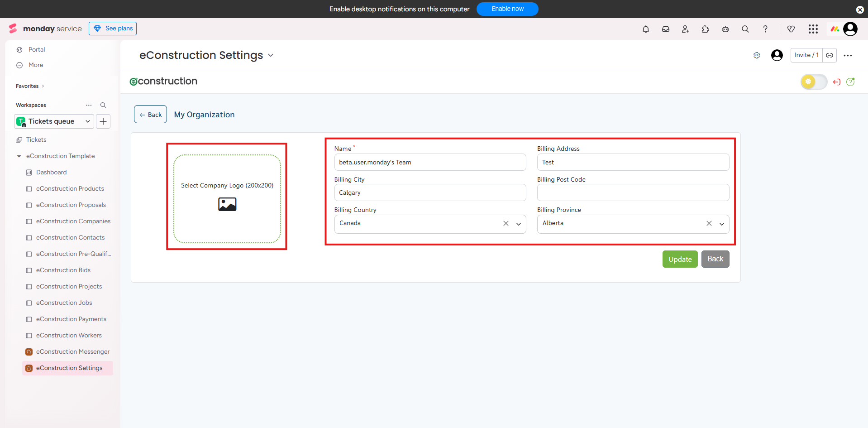The width and height of the screenshot is (868, 428).
Task: Open the Tickets queue workspace selector
Action: coord(54,121)
